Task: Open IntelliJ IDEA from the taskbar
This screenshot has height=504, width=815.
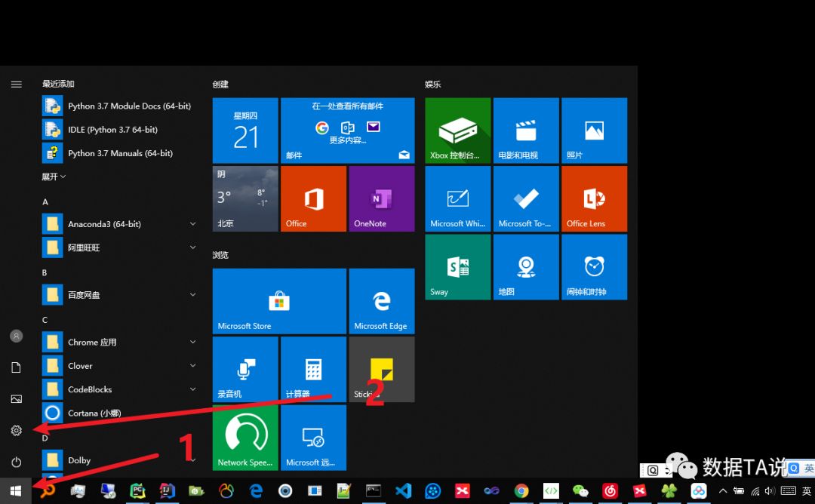Action: (x=167, y=490)
